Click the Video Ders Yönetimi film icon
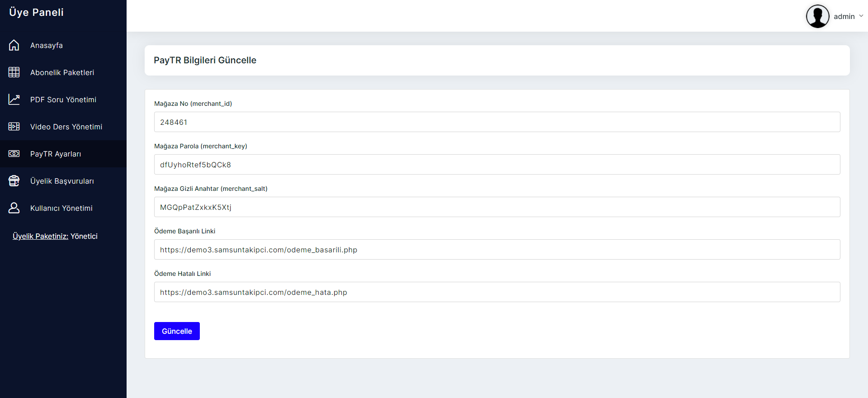The image size is (868, 398). tap(14, 127)
